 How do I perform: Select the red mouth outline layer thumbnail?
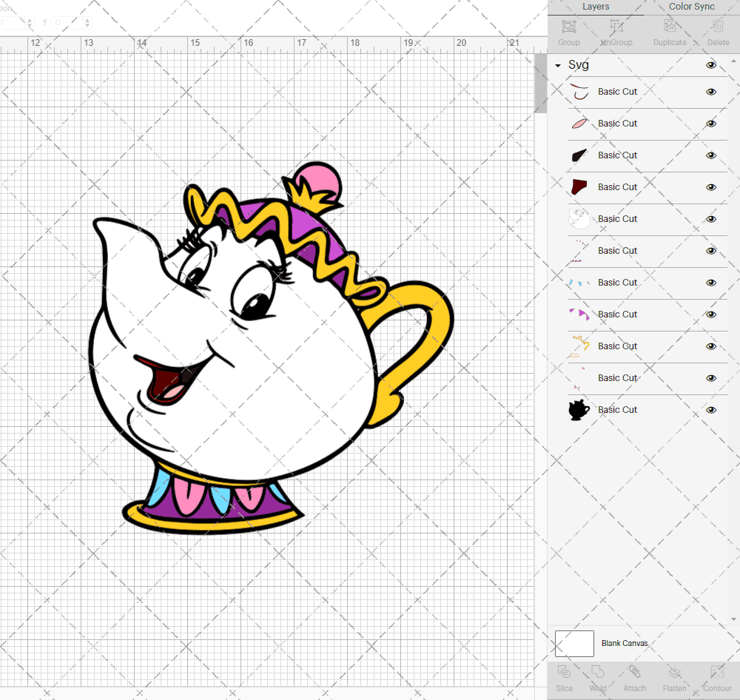[x=579, y=92]
